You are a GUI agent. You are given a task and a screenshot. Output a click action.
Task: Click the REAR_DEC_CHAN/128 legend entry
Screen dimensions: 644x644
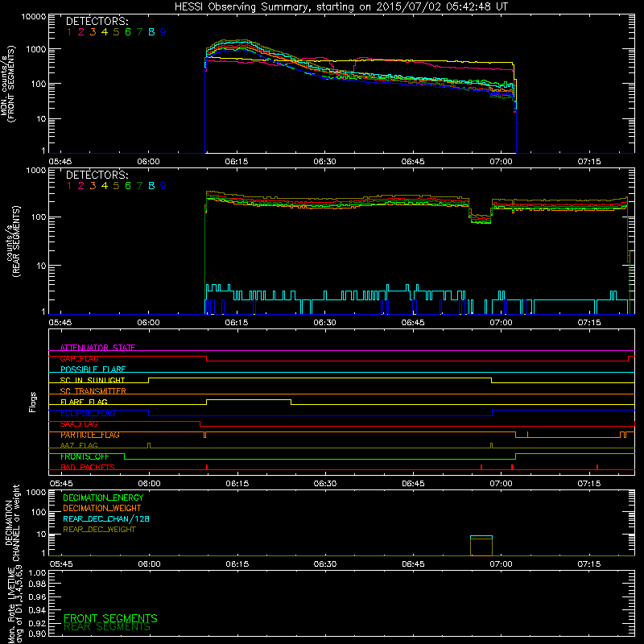point(106,518)
